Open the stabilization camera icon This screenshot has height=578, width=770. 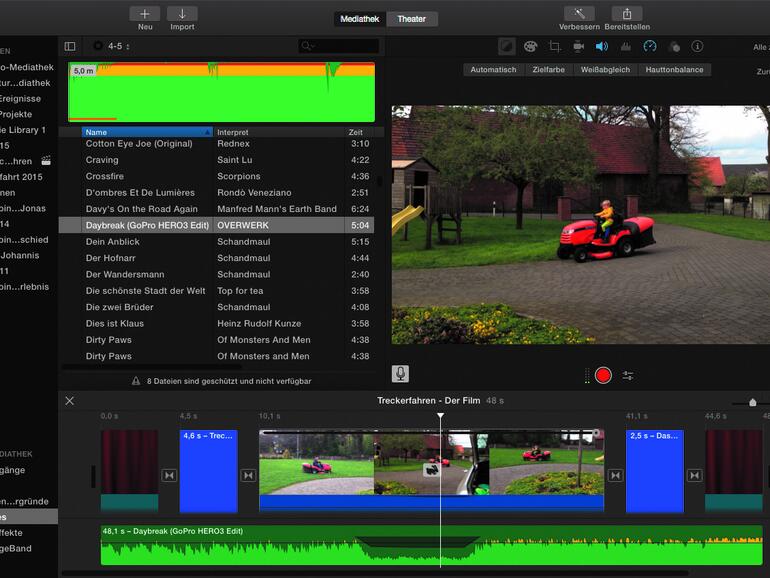(578, 46)
